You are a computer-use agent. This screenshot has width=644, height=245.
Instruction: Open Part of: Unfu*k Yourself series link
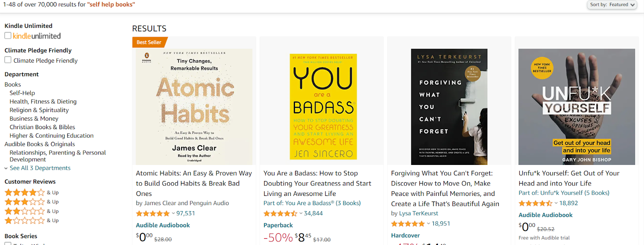(x=564, y=193)
